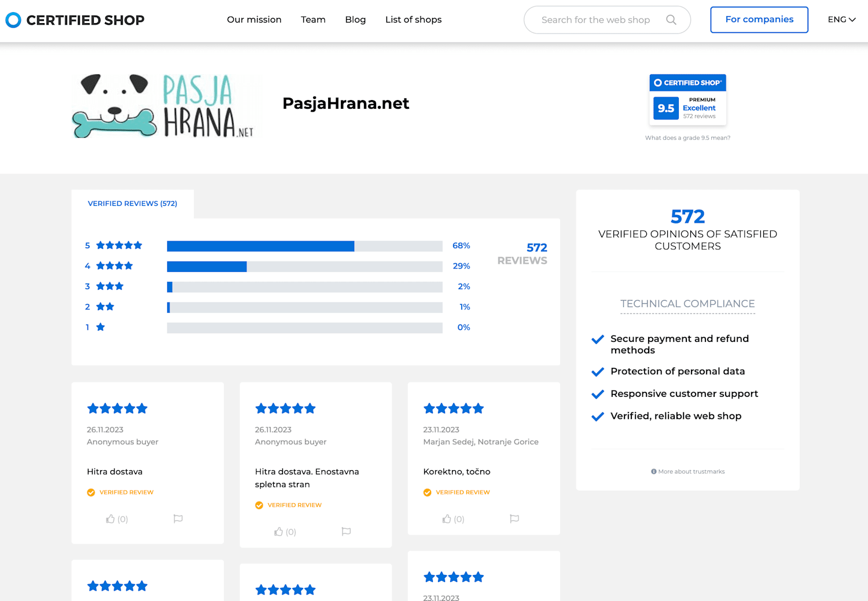Click the Certified Shop logo
Image resolution: width=868 pixels, height=601 pixels.
coord(75,20)
